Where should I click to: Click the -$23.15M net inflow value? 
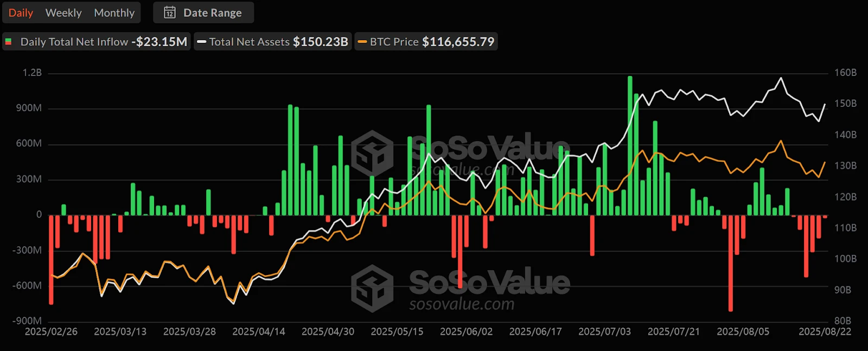click(159, 42)
